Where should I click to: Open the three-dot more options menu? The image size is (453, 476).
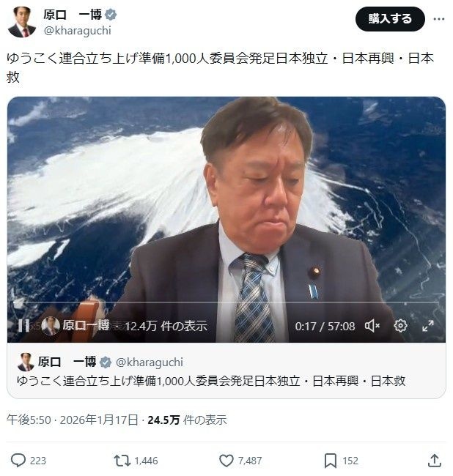(x=439, y=19)
